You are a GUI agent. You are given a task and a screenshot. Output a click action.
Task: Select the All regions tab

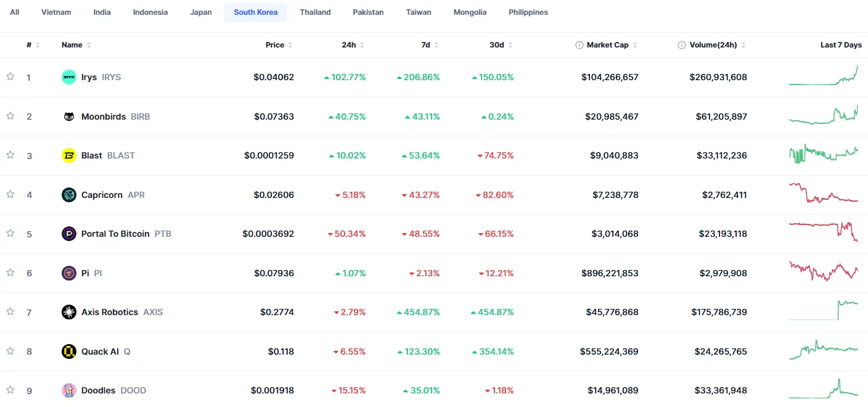click(x=15, y=12)
